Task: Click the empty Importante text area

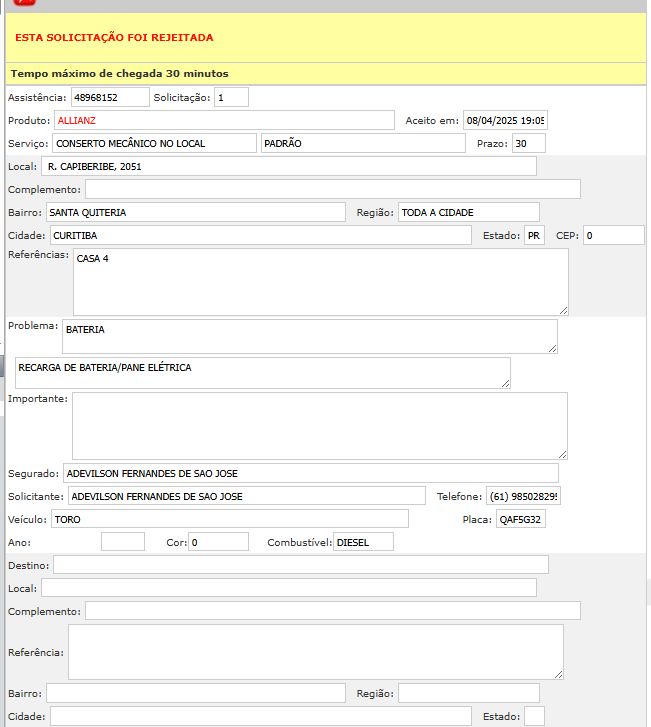Action: [x=319, y=426]
